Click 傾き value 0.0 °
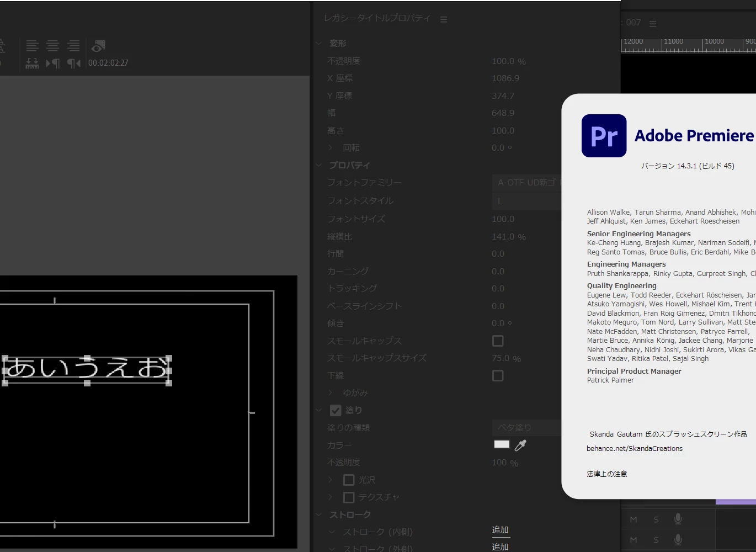 502,323
